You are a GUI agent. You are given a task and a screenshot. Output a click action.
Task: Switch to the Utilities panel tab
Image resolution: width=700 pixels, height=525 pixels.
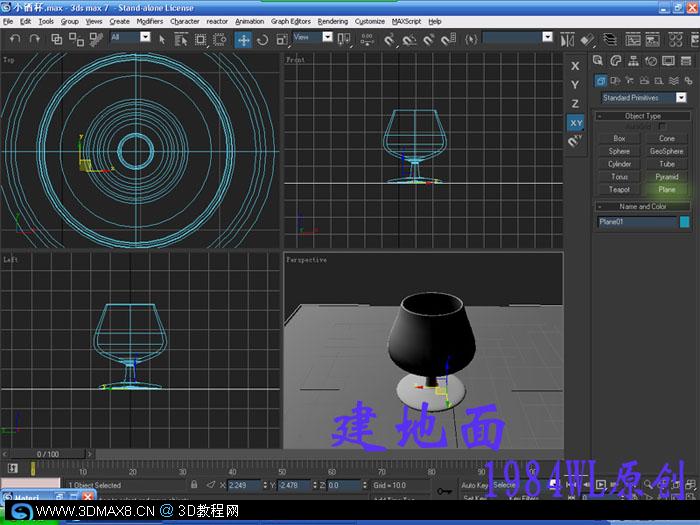coord(686,61)
